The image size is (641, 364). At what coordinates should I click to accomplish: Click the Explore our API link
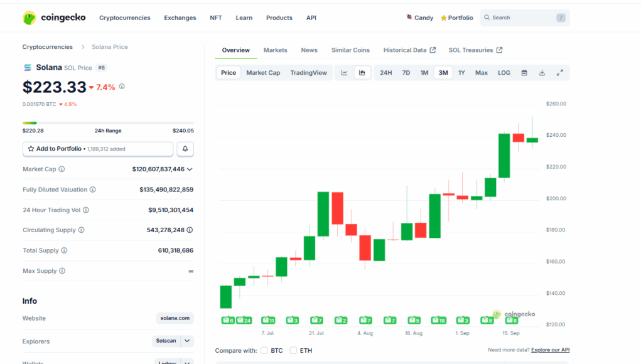click(x=550, y=350)
